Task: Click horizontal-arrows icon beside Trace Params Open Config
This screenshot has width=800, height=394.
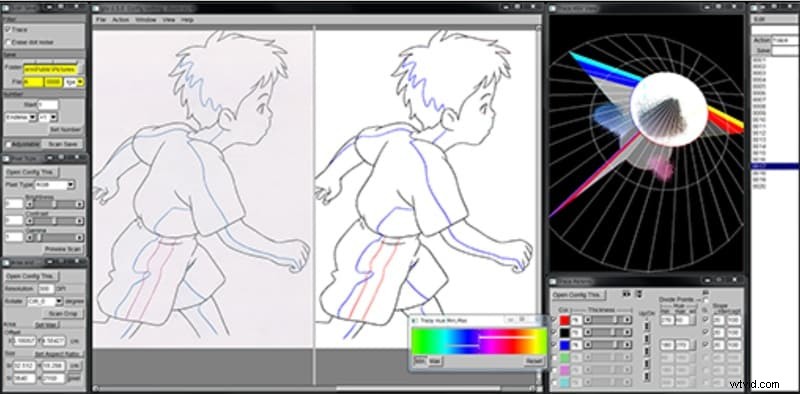Action: (x=627, y=294)
